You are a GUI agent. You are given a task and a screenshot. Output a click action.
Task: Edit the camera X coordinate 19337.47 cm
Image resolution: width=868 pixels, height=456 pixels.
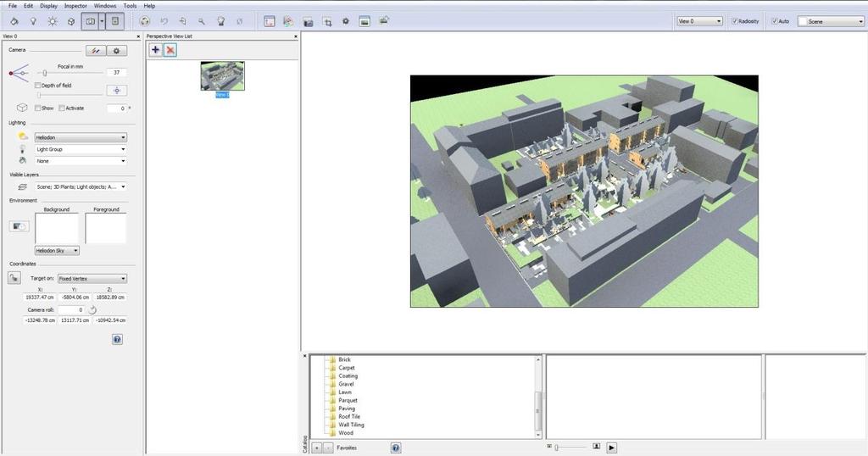pos(40,298)
